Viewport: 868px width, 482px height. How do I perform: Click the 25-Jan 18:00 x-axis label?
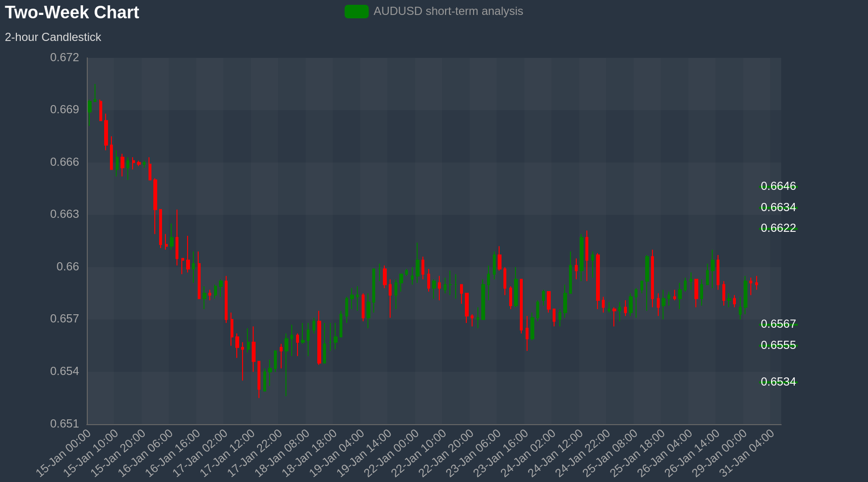point(637,453)
